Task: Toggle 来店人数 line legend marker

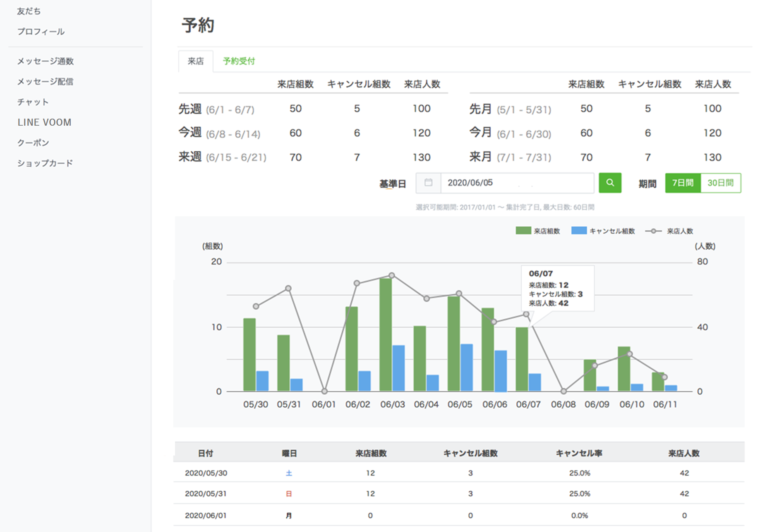Action: coord(653,231)
